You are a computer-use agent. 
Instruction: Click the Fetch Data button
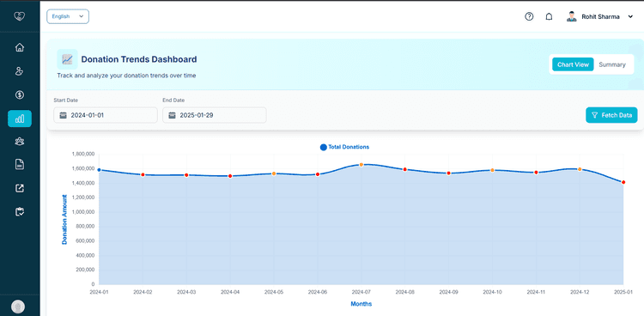click(611, 115)
